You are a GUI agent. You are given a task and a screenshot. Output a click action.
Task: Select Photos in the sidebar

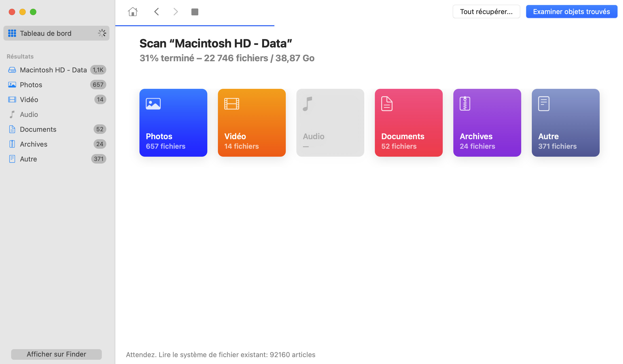click(x=31, y=85)
